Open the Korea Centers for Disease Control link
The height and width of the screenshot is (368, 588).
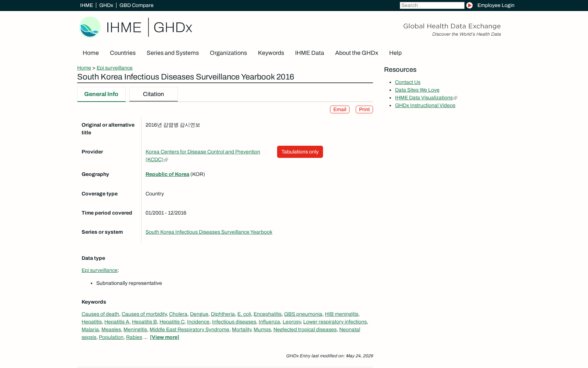point(203,155)
